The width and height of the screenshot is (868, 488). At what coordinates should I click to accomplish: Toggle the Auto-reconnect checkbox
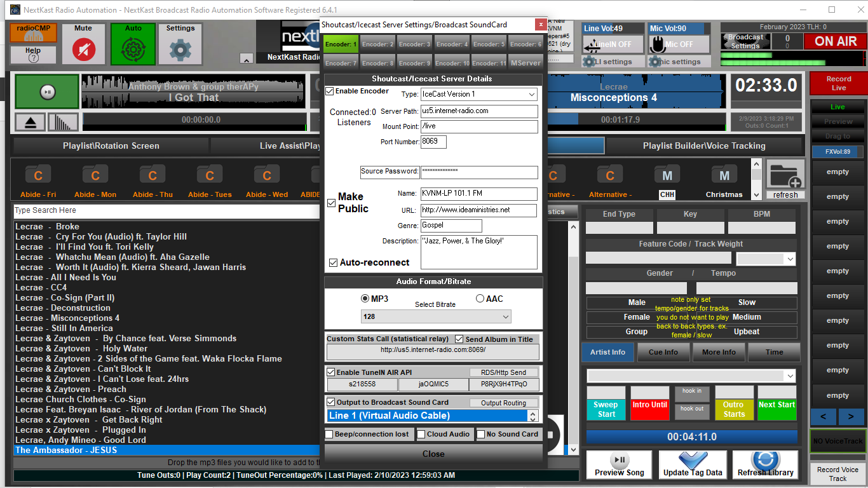pos(333,262)
